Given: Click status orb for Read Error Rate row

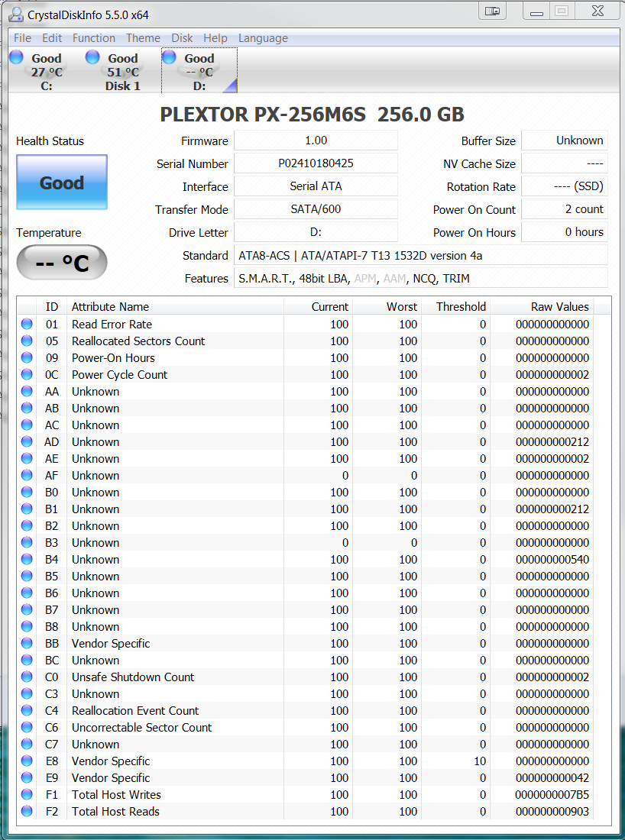Looking at the screenshot, I should coord(28,325).
